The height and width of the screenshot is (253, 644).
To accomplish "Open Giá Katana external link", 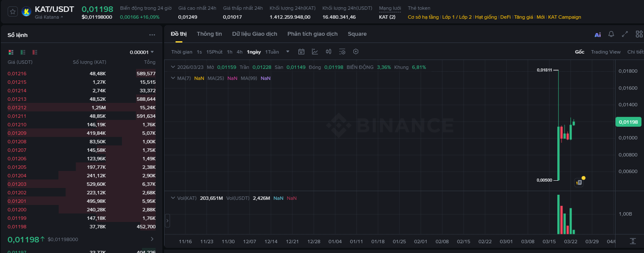I will click(49, 17).
